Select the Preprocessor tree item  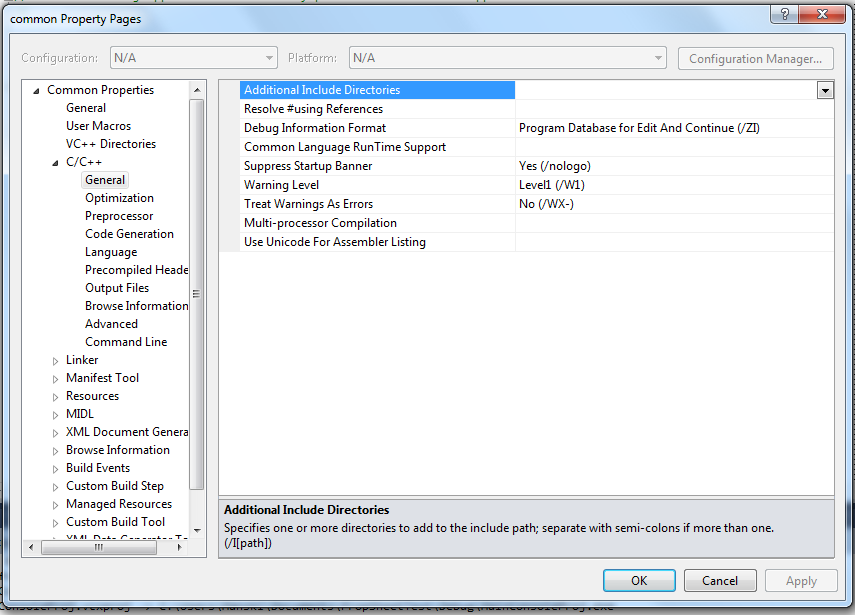pos(119,216)
